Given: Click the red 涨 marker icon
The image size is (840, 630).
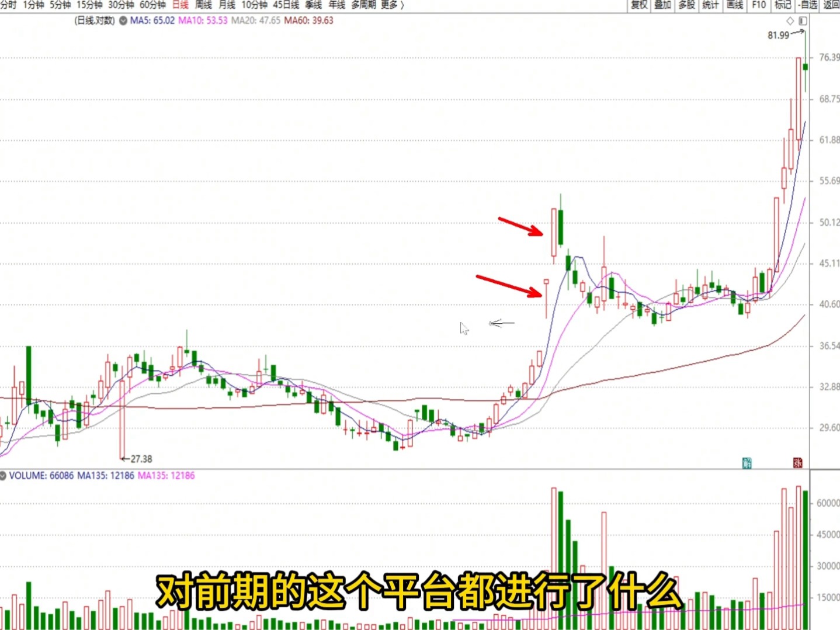Looking at the screenshot, I should (x=797, y=463).
